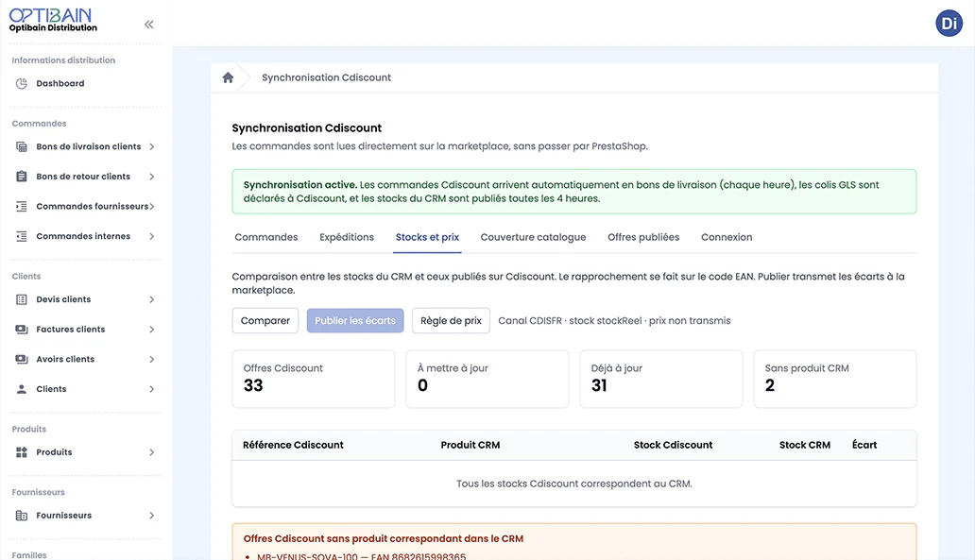Open the Optibain logo home
The height and width of the screenshot is (560, 975).
[53, 20]
